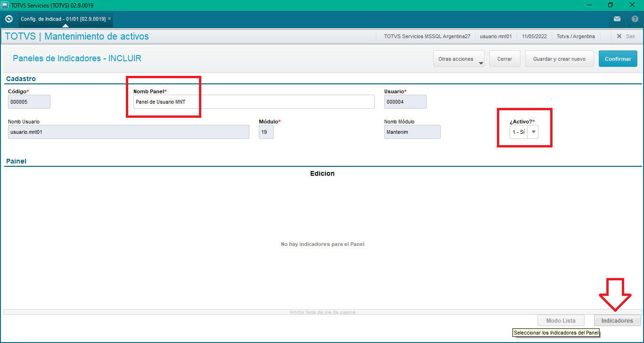Click the TOTVS Servicios MSSQL Argentina27 label
Viewport: 644px width, 343px height.
tap(427, 36)
